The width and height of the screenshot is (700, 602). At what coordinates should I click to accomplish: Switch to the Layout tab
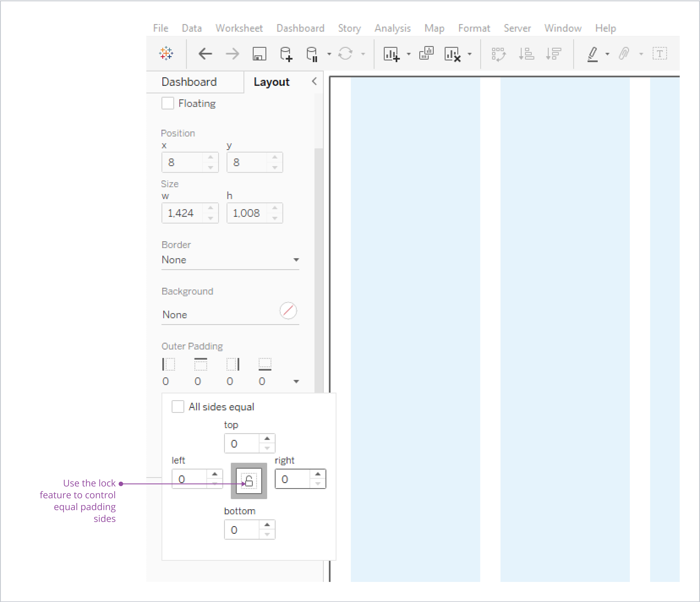point(272,82)
